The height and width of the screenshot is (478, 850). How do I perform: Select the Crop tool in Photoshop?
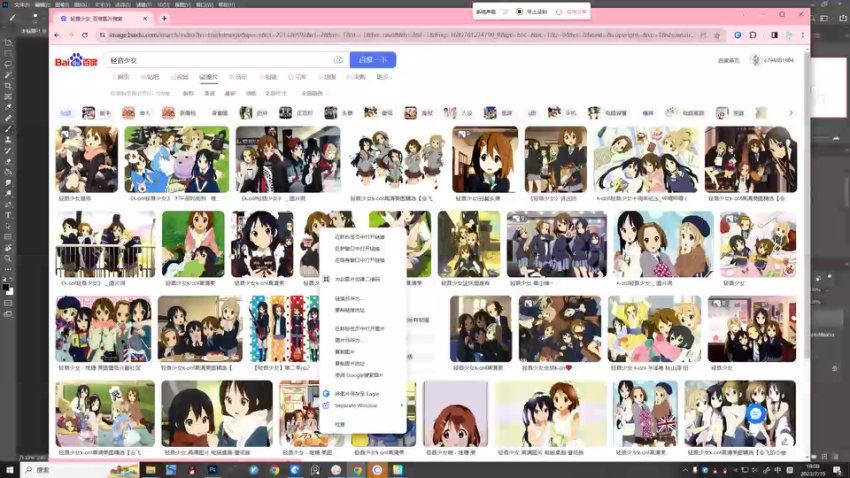pos(8,86)
